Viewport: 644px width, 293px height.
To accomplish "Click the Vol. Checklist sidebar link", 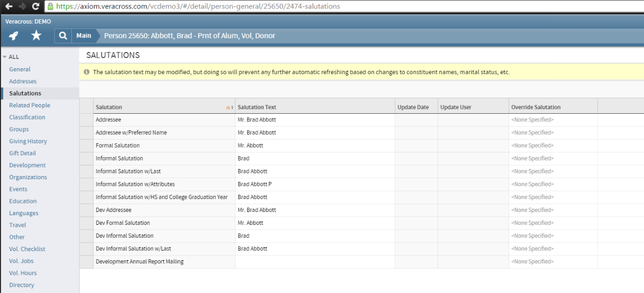I will pyautogui.click(x=27, y=249).
